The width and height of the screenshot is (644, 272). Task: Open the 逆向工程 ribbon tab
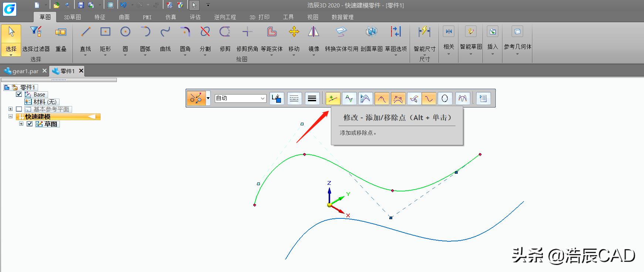pos(225,17)
